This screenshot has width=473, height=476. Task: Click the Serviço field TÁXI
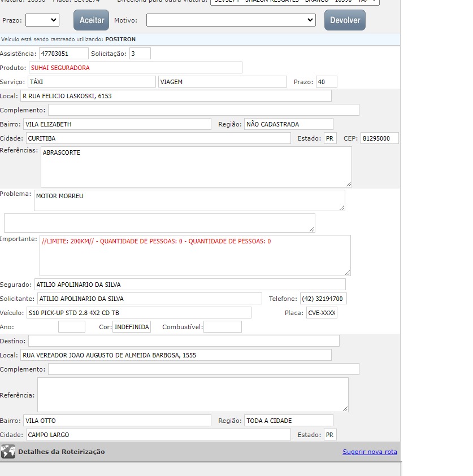[92, 82]
